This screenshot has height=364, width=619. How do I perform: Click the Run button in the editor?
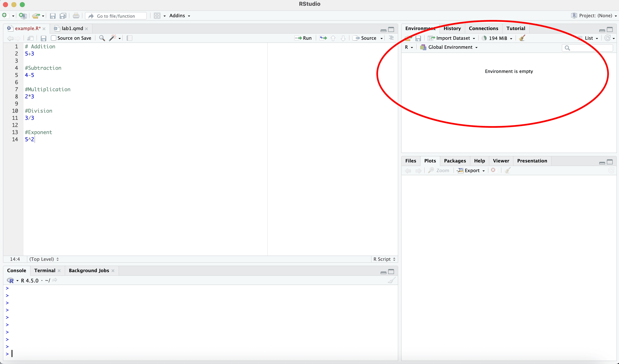pyautogui.click(x=303, y=38)
